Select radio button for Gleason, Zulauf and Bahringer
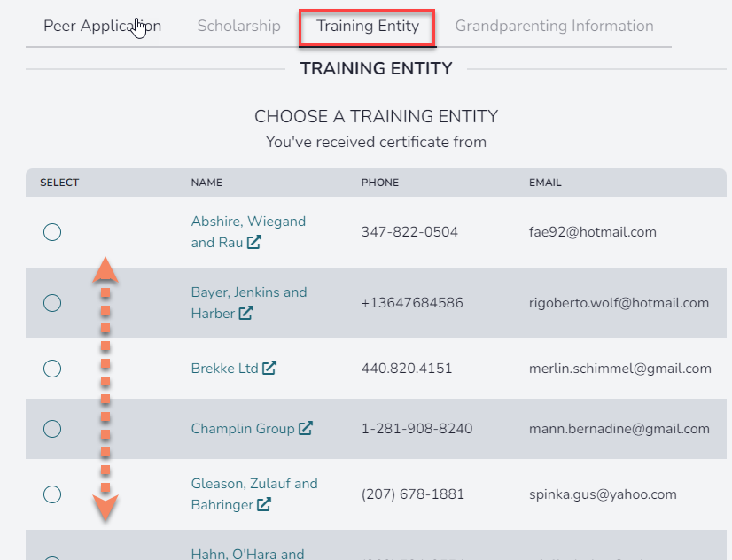Viewport: 732px width, 560px height. pyautogui.click(x=52, y=494)
